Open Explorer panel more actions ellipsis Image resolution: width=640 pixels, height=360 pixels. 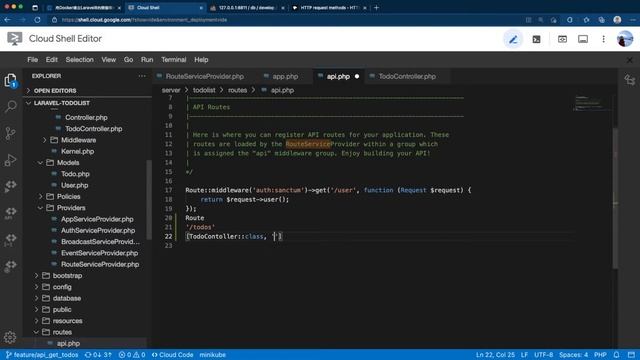142,76
